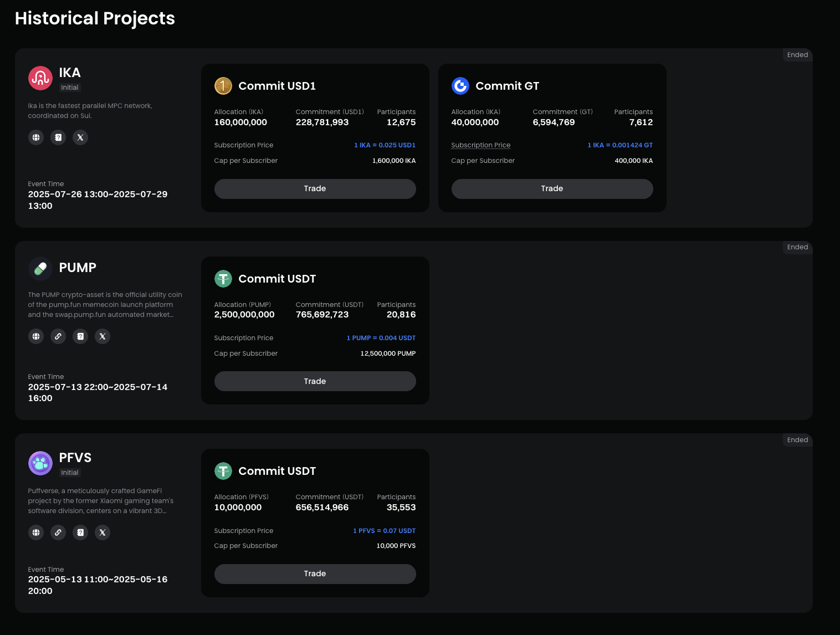Viewport: 840px width, 635px height.
Task: Open the PUMP whitepaper document icon
Action: [x=80, y=336]
